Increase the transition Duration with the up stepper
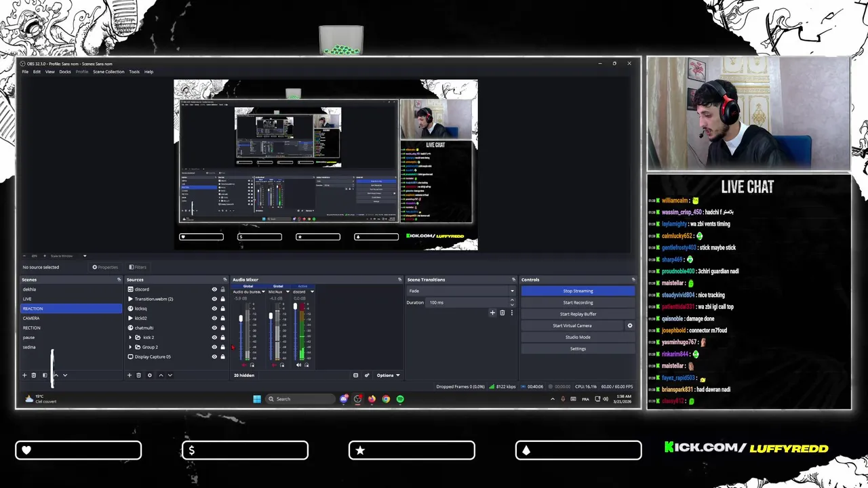Image resolution: width=868 pixels, height=488 pixels. pyautogui.click(x=512, y=300)
